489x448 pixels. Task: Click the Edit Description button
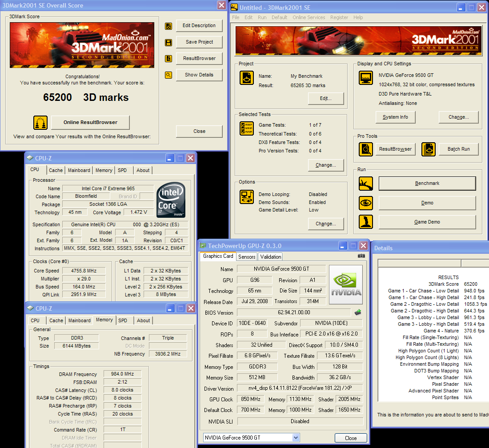point(199,26)
